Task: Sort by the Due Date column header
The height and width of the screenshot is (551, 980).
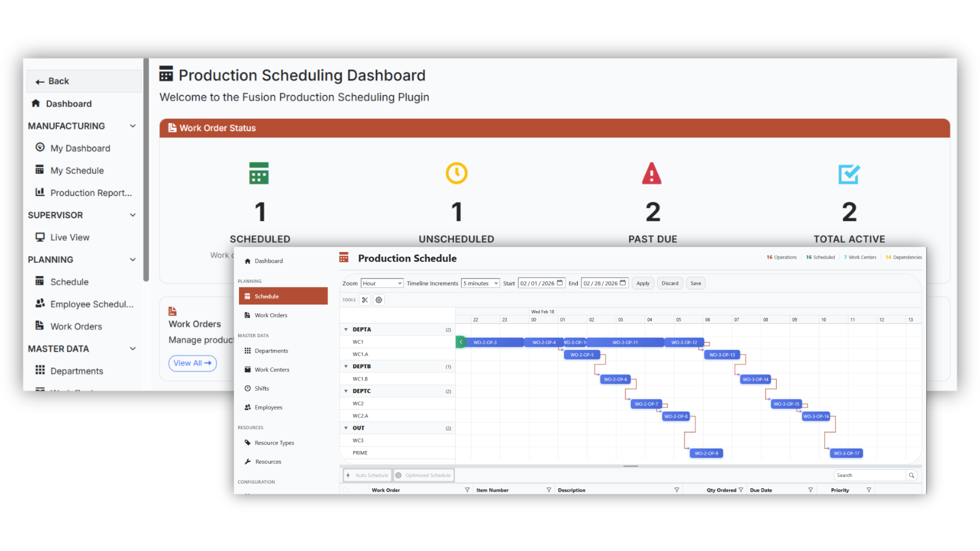Action: pyautogui.click(x=761, y=490)
